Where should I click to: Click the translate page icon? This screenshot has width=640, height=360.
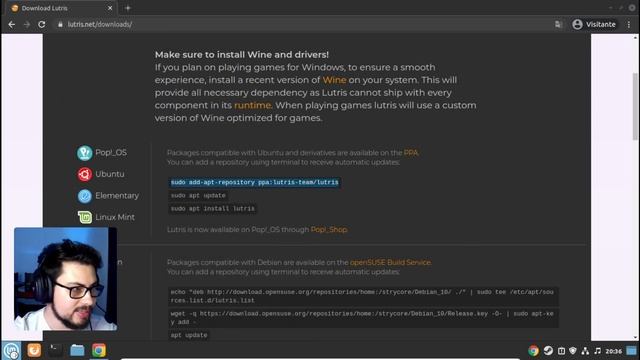(x=558, y=24)
